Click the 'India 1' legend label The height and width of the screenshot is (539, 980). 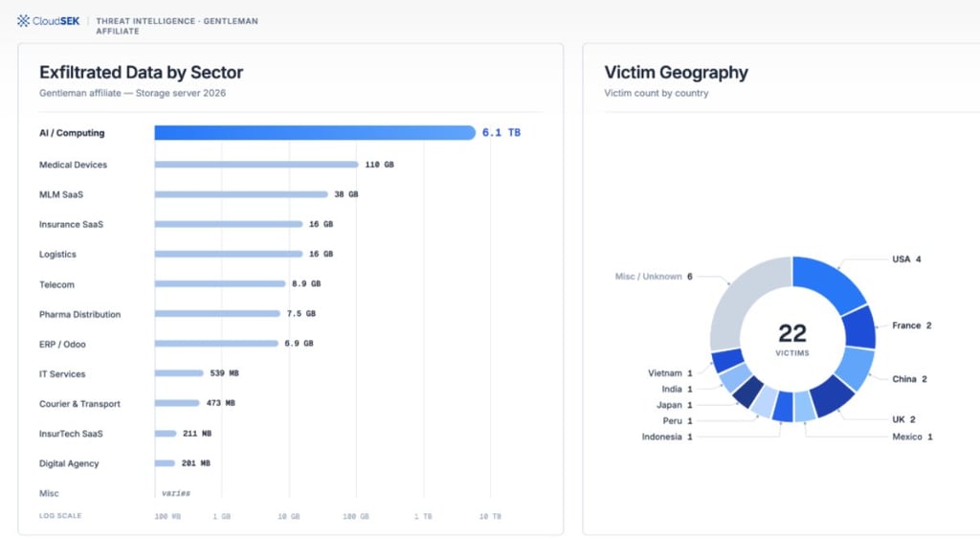point(678,389)
